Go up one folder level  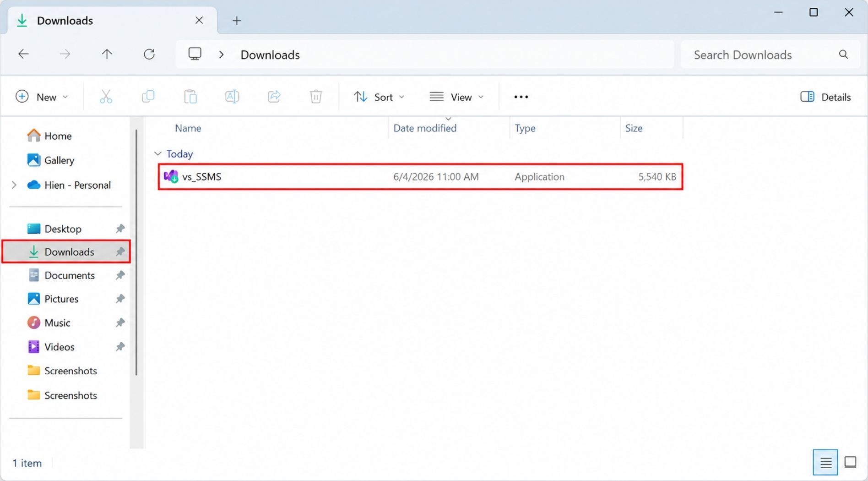pos(107,54)
